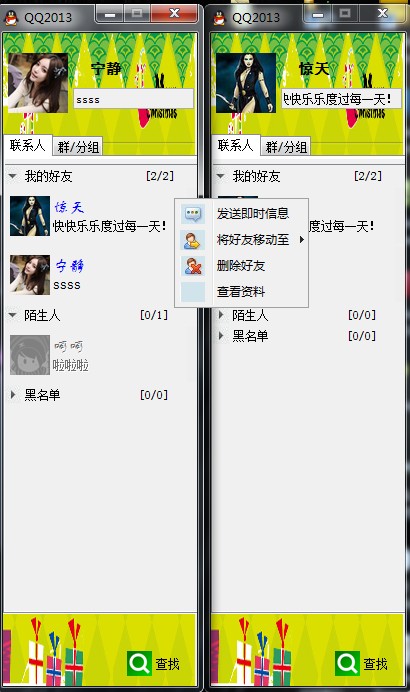Click the QQ penguin icon in left title bar

tap(11, 18)
